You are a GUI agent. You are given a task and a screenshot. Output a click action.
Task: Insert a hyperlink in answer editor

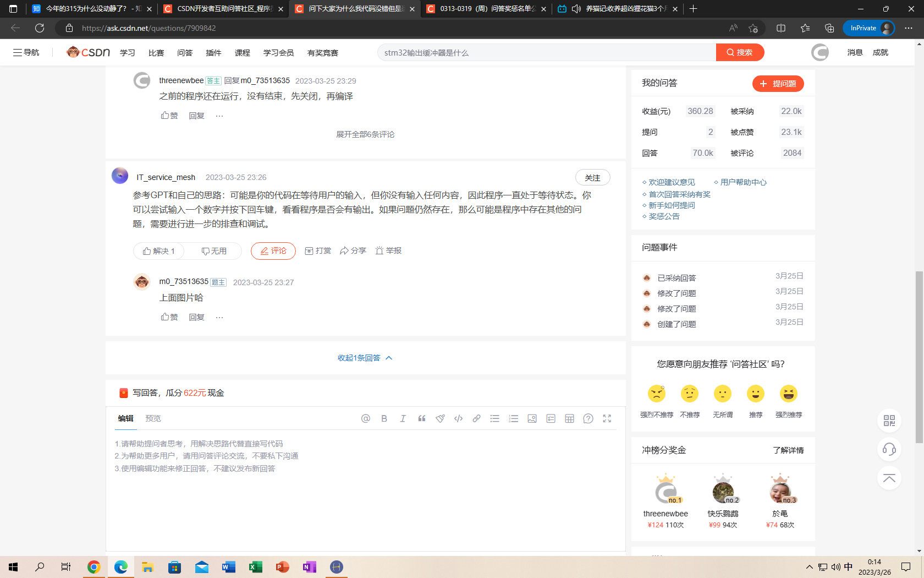coord(477,418)
